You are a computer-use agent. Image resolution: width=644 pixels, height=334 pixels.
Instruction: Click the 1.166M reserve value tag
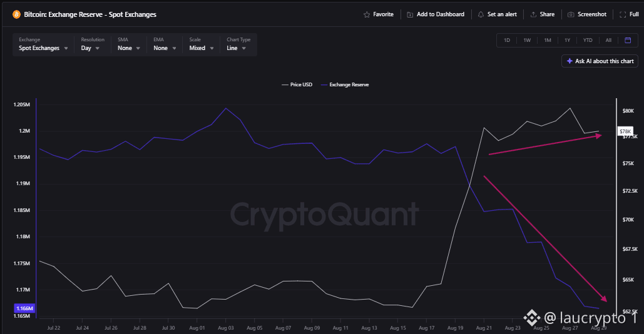pyautogui.click(x=24, y=308)
